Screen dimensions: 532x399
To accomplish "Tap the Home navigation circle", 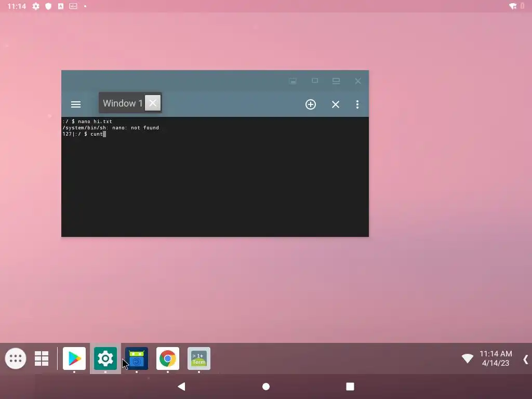I will [x=266, y=387].
